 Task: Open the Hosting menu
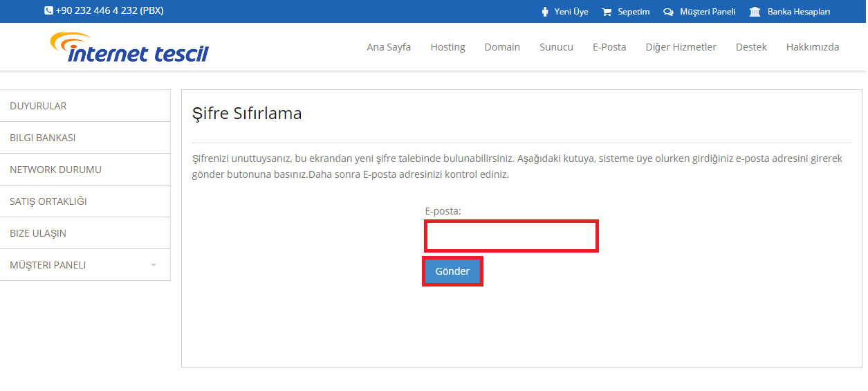pyautogui.click(x=447, y=47)
